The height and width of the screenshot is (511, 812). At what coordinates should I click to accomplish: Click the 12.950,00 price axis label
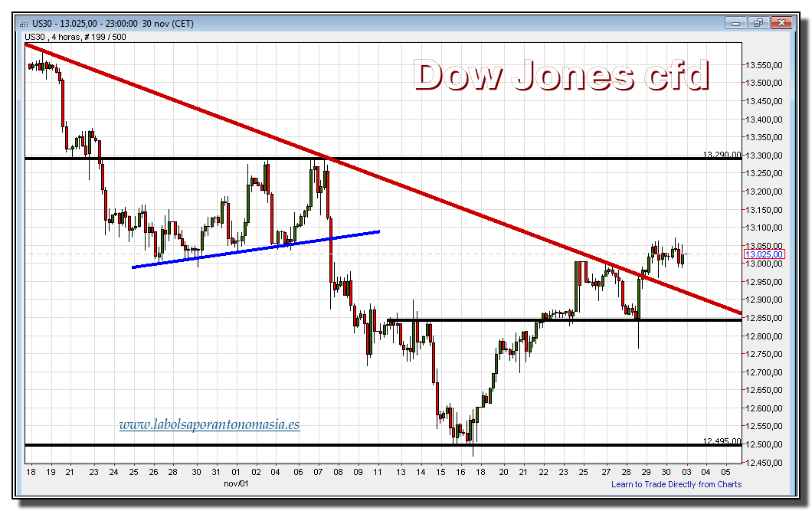point(764,282)
